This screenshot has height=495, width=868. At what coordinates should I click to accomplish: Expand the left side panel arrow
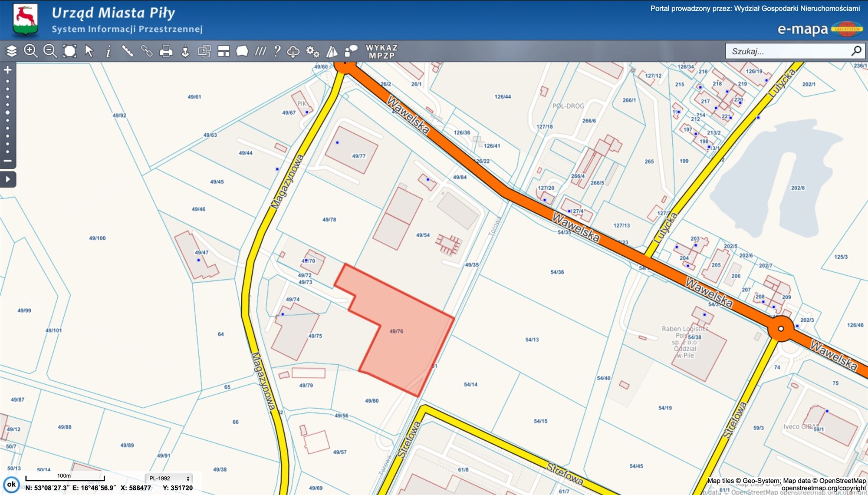point(8,179)
